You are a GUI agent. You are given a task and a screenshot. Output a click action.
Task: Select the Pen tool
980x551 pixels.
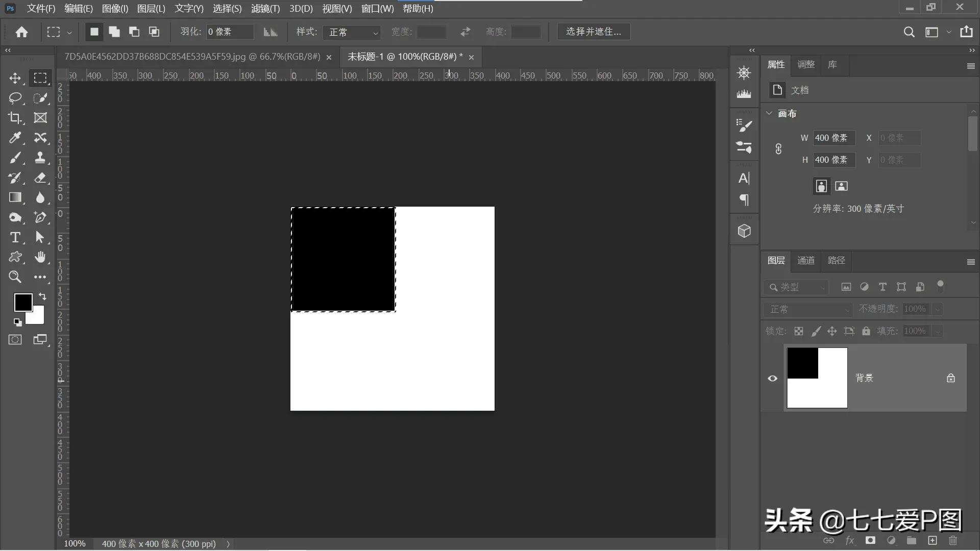pyautogui.click(x=40, y=217)
